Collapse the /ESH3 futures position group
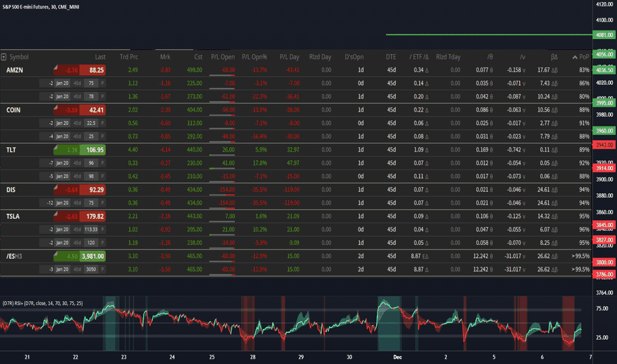Image resolution: width=617 pixels, height=364 pixels. click(x=14, y=256)
